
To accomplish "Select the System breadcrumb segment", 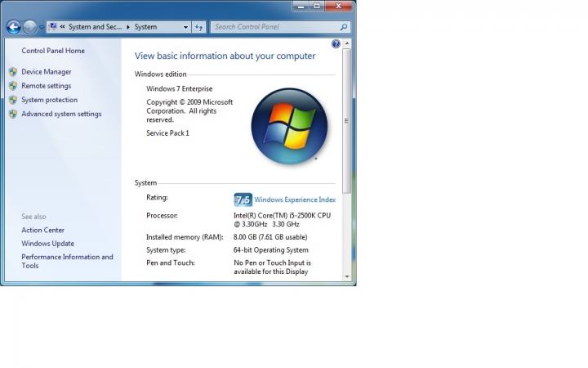I will click(145, 27).
